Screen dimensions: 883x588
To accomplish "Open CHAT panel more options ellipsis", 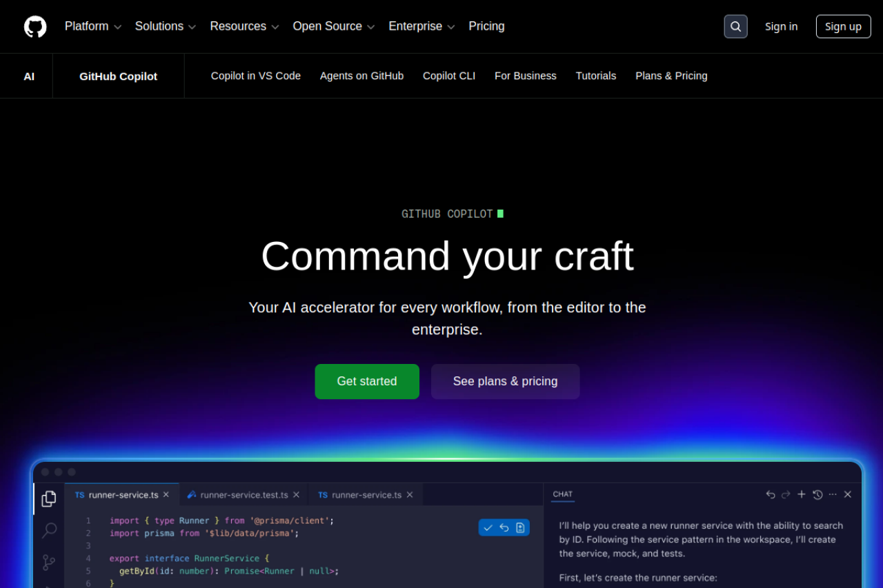I will [x=833, y=494].
